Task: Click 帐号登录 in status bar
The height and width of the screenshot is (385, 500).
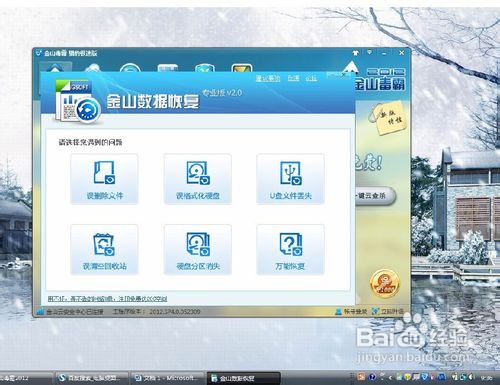Action: pos(351,312)
